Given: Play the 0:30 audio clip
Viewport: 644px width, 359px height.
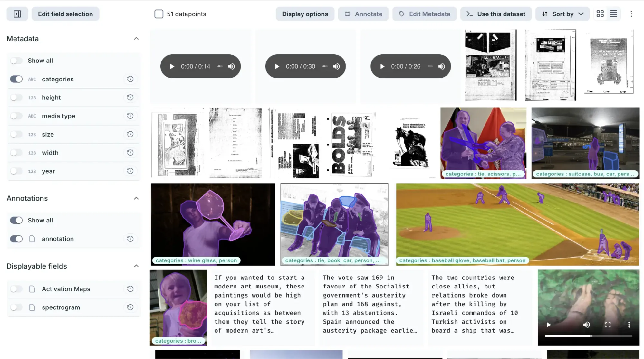Looking at the screenshot, I should coord(277,66).
